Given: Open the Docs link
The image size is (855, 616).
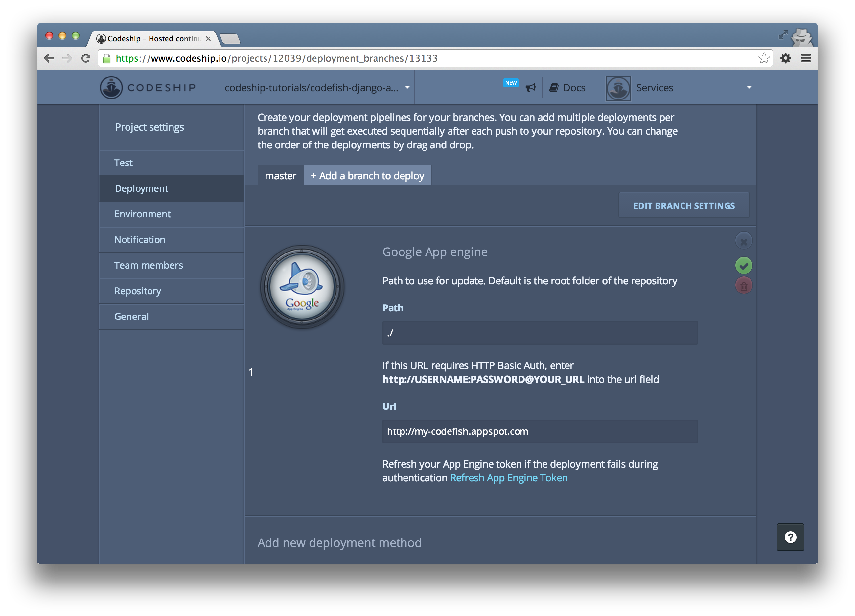Looking at the screenshot, I should (x=568, y=88).
